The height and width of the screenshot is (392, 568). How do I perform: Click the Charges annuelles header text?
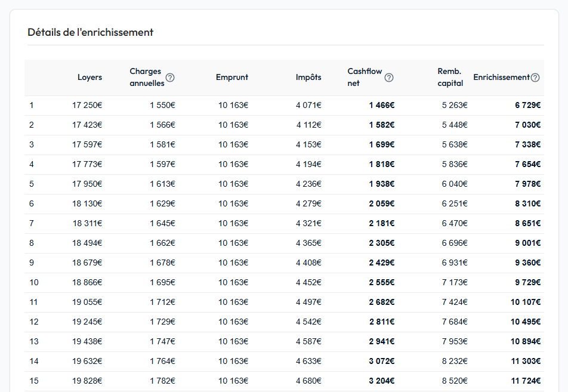146,78
